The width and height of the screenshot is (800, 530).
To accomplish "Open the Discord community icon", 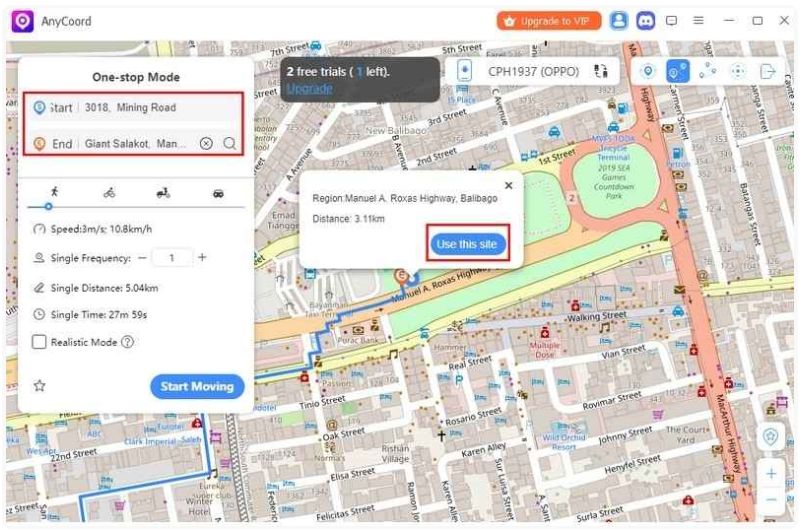I will tap(646, 20).
